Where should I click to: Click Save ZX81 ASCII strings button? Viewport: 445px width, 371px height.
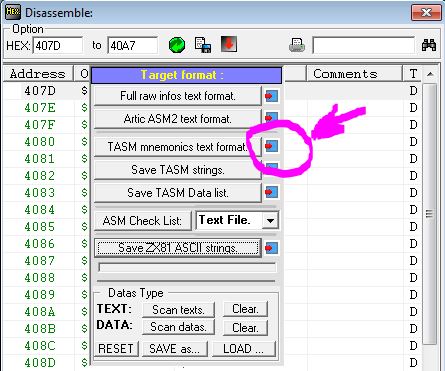coord(178,248)
